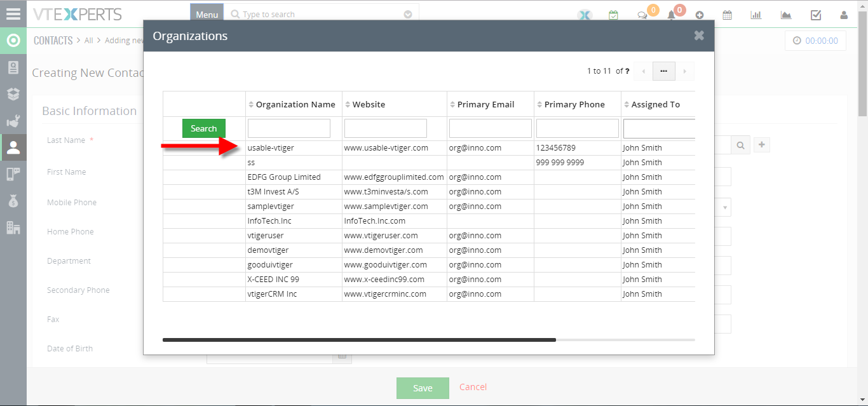This screenshot has width=868, height=406.
Task: Click the All breadcrumb link
Action: pos(89,40)
